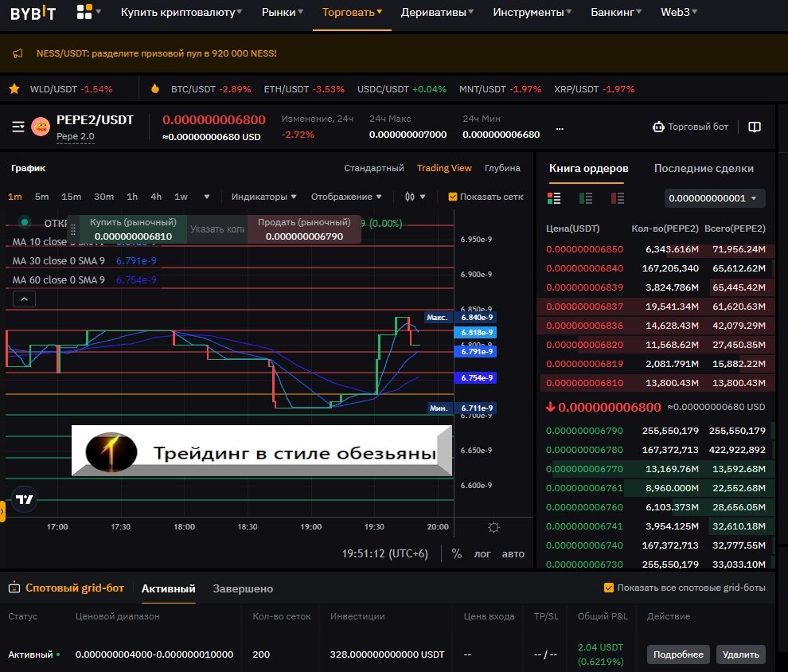Screen dimensions: 788x672
Task: Expand the Инструменты menu
Action: click(x=532, y=12)
